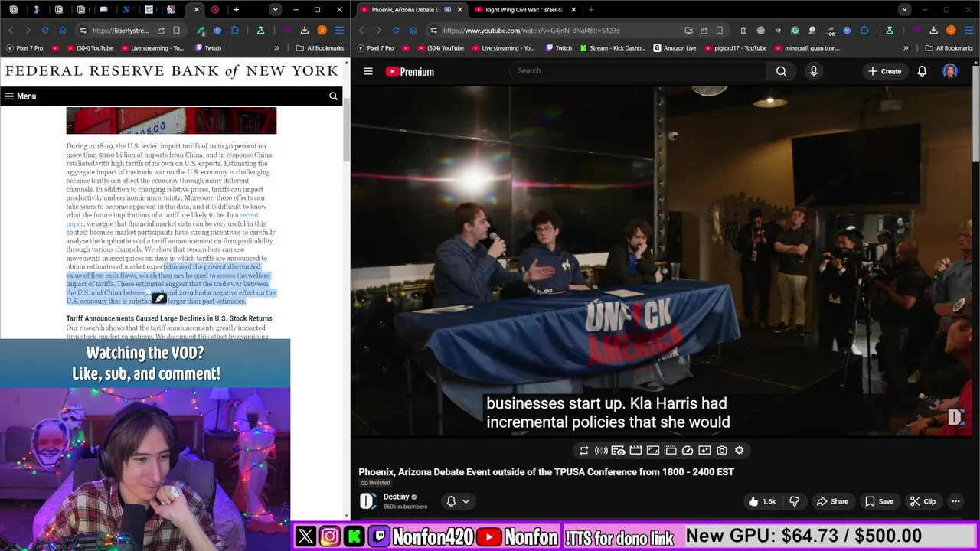The height and width of the screenshot is (551, 980).
Task: Expand the tab list dropdown in right browser
Action: 904,10
